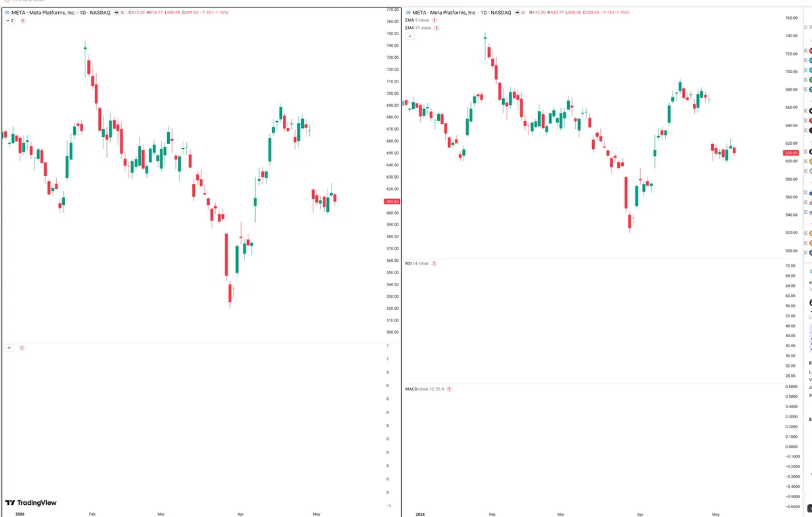Click the warning icon next to RSI 14 close
812x517 pixels.
(x=434, y=263)
